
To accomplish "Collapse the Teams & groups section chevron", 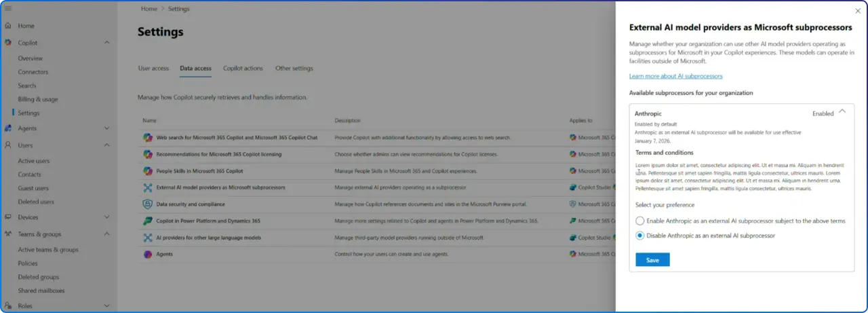I will [x=106, y=234].
